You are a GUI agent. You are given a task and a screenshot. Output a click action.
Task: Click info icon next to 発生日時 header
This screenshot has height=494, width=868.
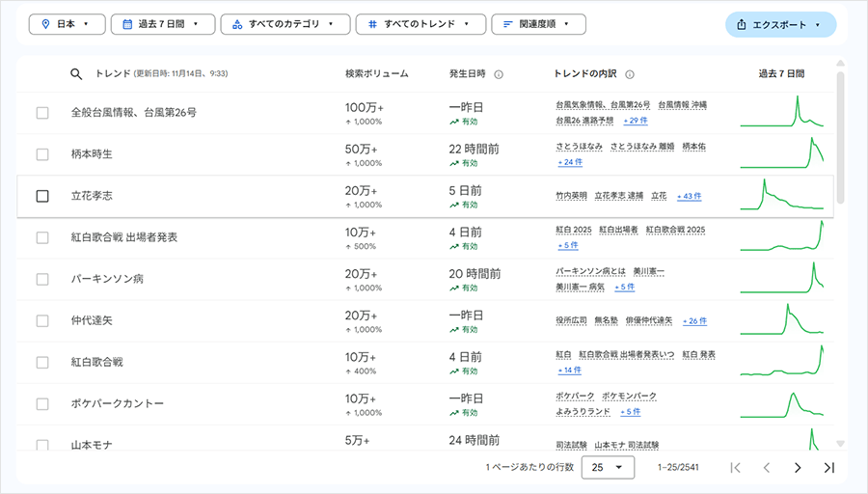click(x=499, y=73)
